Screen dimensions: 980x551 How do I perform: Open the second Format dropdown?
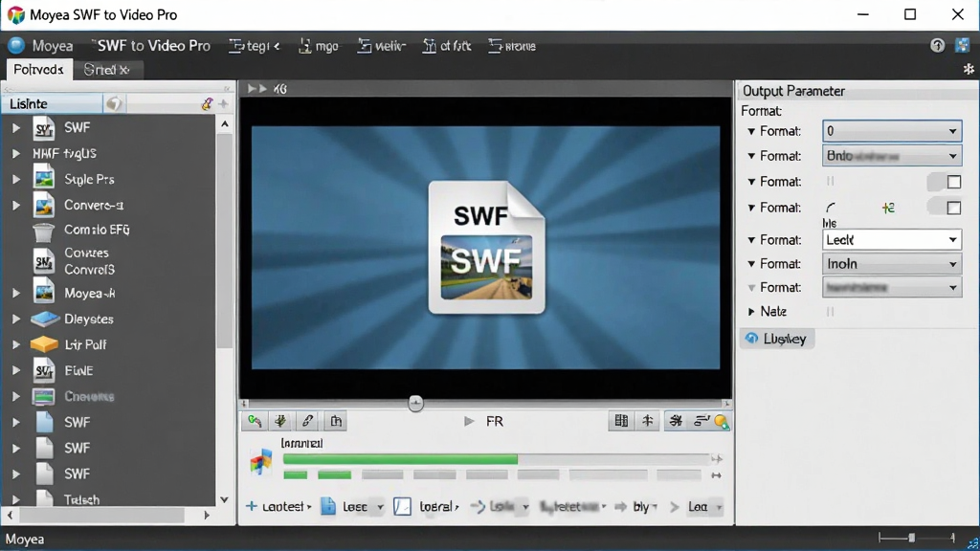892,156
